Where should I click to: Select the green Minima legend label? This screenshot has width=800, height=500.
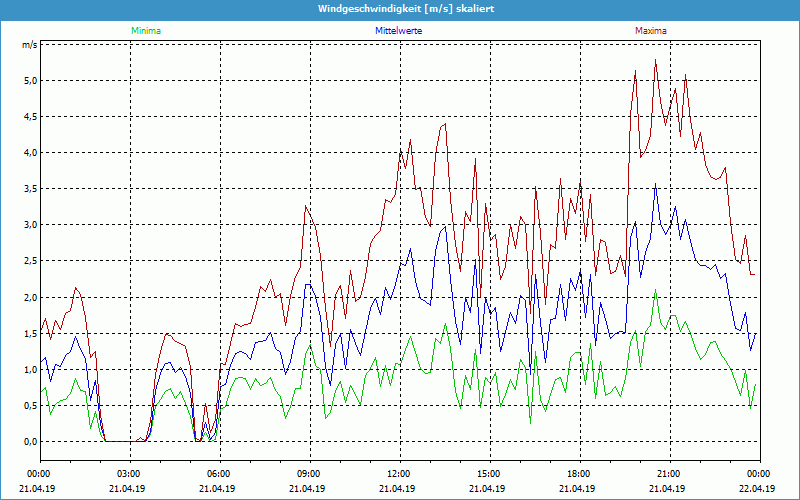145,31
